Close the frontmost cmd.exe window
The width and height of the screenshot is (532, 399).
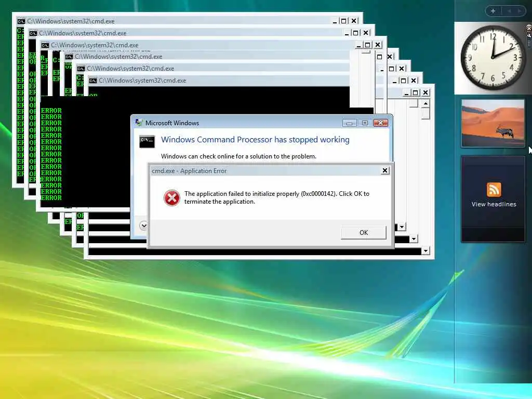425,92
